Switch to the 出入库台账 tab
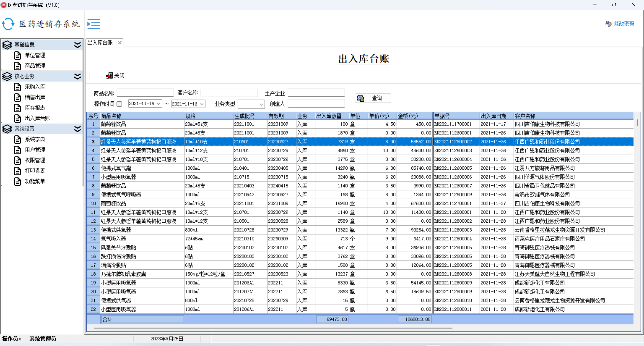The width and height of the screenshot is (644, 346). tap(100, 42)
